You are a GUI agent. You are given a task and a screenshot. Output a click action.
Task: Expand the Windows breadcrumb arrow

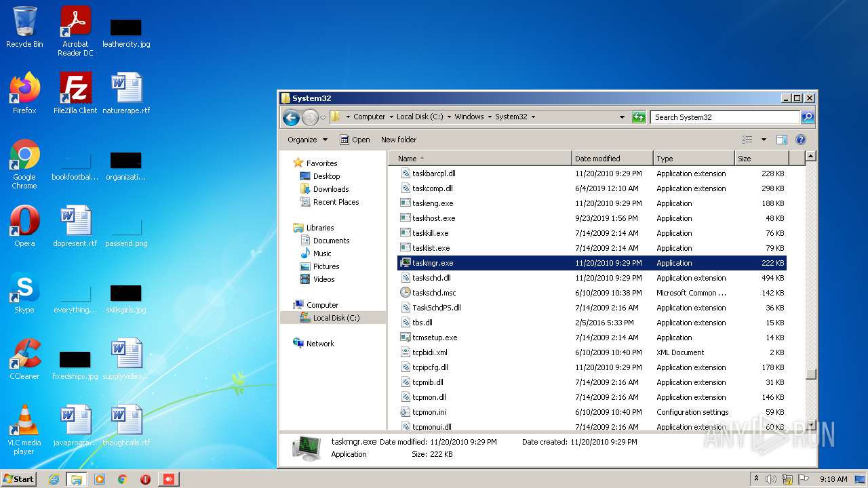490,117
